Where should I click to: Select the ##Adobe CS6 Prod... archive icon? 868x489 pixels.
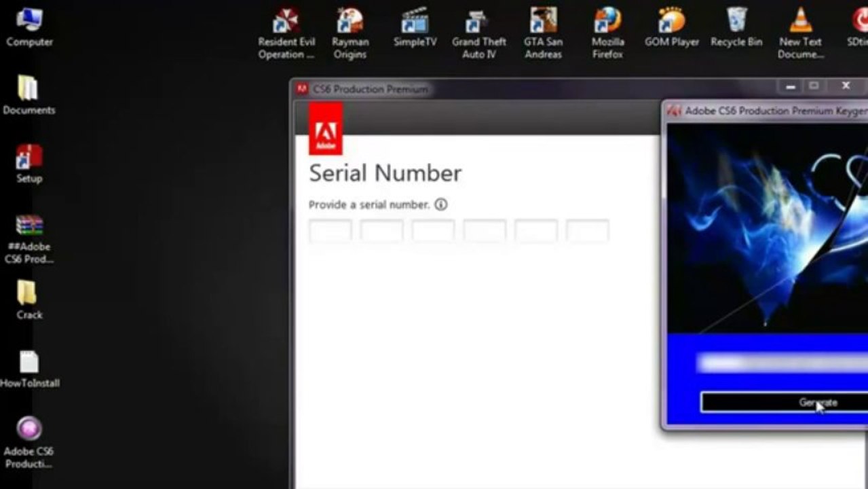click(29, 238)
